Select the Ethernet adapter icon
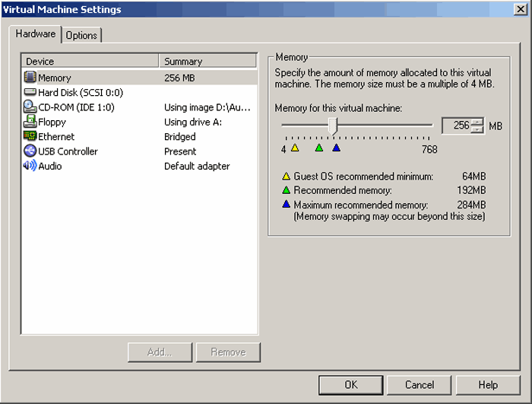The image size is (532, 404). tap(30, 137)
